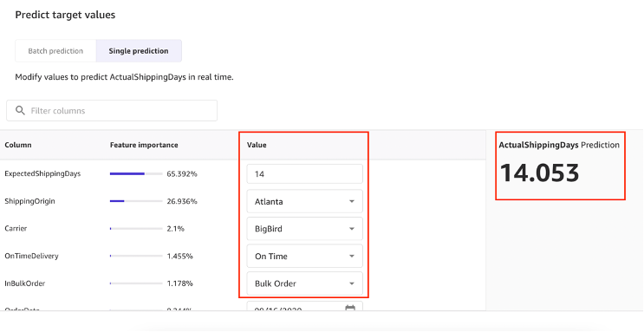Viewport: 644px width, 332px height.
Task: Click the Feature importance column header
Action: tap(144, 145)
